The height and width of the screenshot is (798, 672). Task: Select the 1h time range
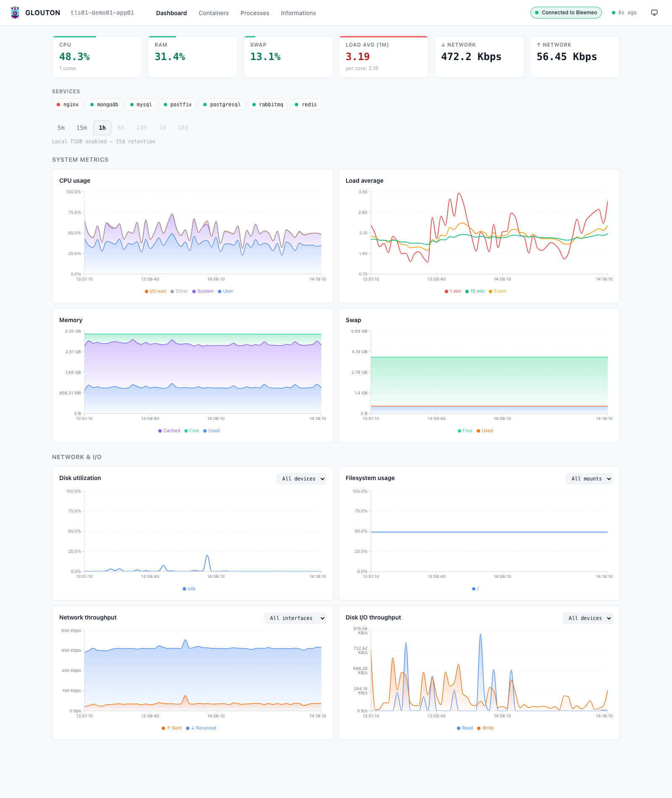pyautogui.click(x=102, y=128)
